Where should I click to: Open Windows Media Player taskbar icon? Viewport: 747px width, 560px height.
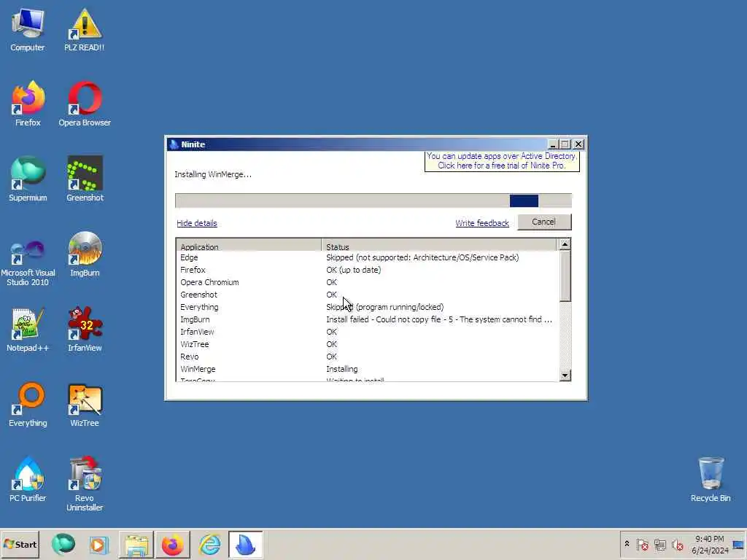coord(99,544)
